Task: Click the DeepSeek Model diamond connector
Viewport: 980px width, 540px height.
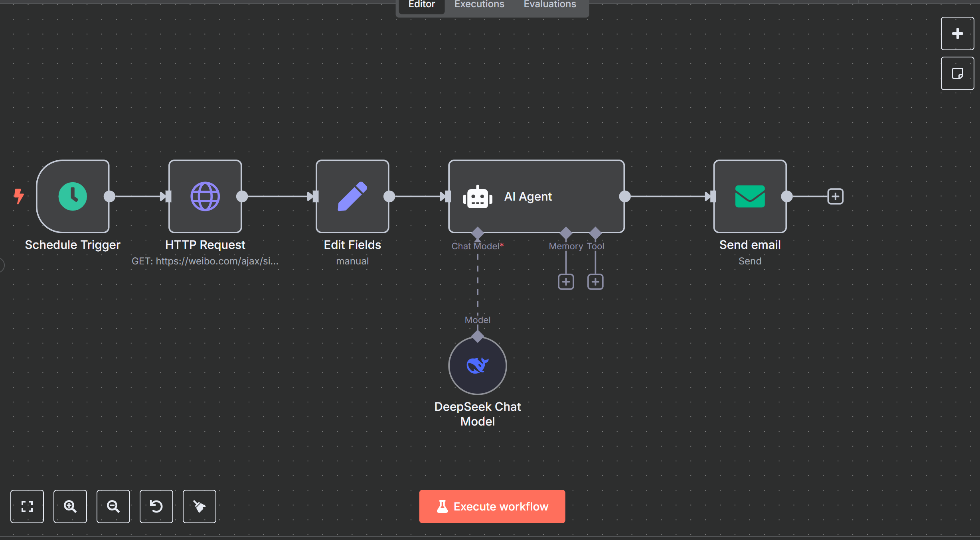Action: tap(478, 336)
